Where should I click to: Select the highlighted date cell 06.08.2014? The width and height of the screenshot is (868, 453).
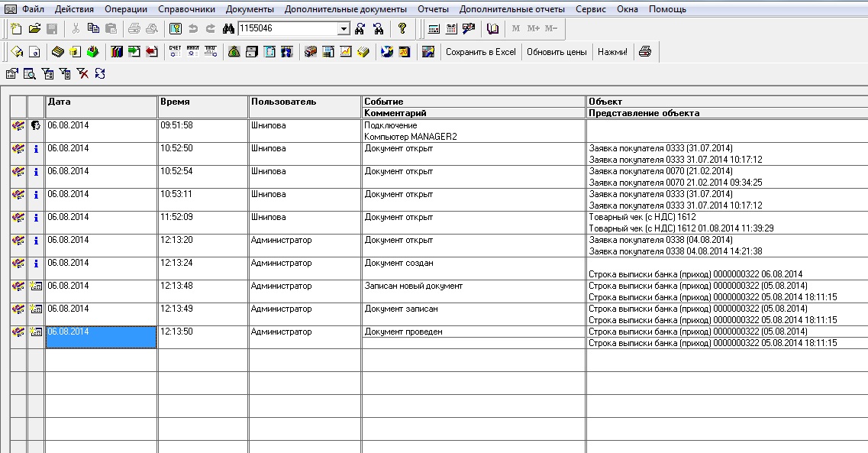pyautogui.click(x=102, y=337)
